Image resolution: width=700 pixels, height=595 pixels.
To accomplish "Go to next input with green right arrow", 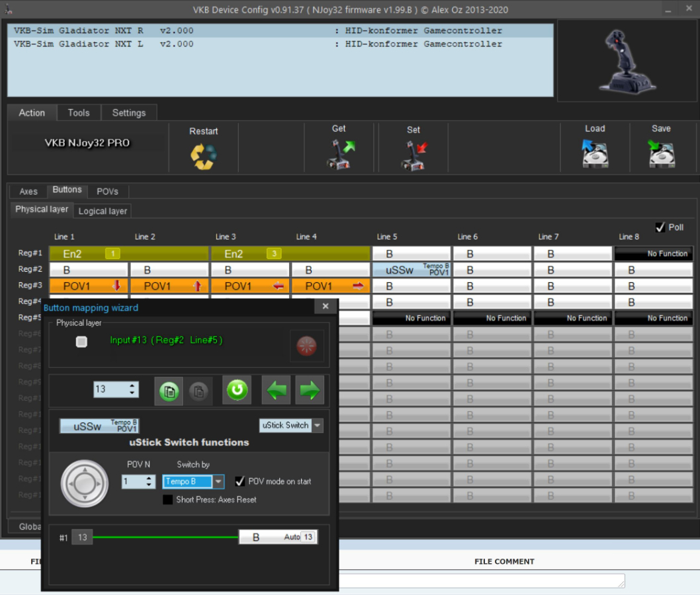I will [310, 390].
